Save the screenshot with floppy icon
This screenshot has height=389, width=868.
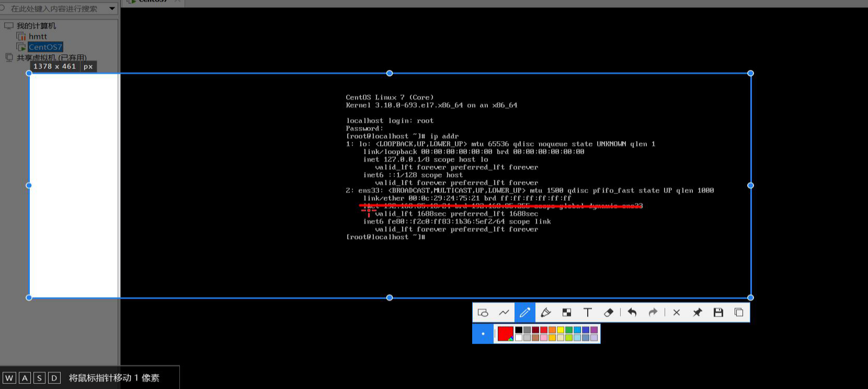(718, 312)
